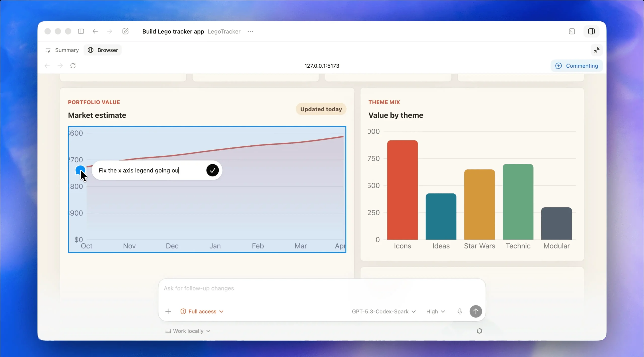Reload the browser preview page
The width and height of the screenshot is (644, 357).
[73, 66]
